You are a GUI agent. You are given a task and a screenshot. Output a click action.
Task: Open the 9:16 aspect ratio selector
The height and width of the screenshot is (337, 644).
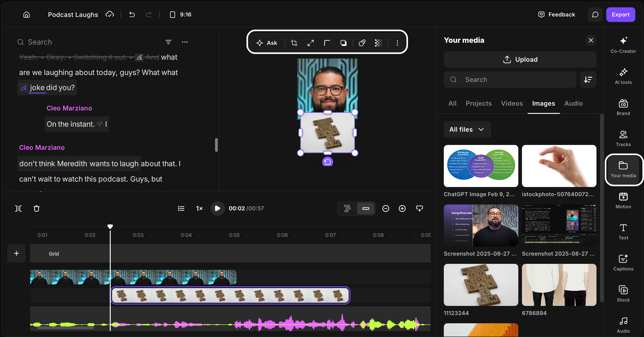(x=181, y=14)
